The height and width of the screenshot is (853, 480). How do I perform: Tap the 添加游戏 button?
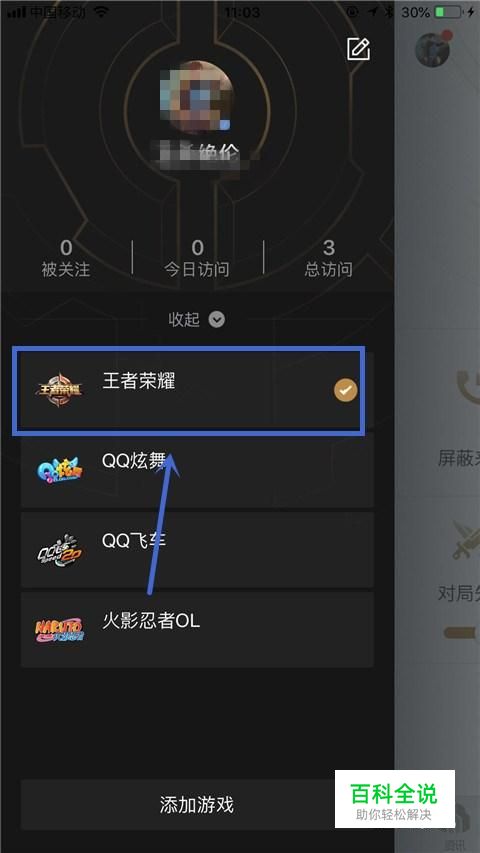[197, 805]
